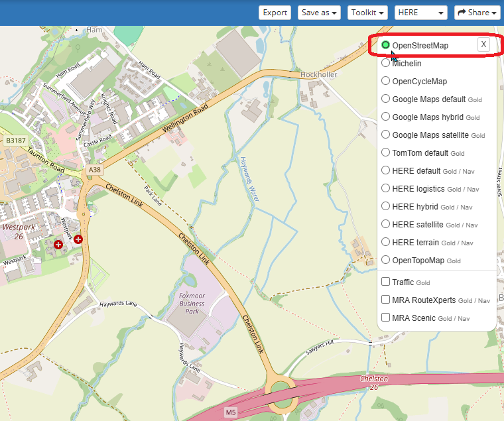Screen dimensions: 504x421
Task: Close the map layers panel with X
Action: (483, 44)
